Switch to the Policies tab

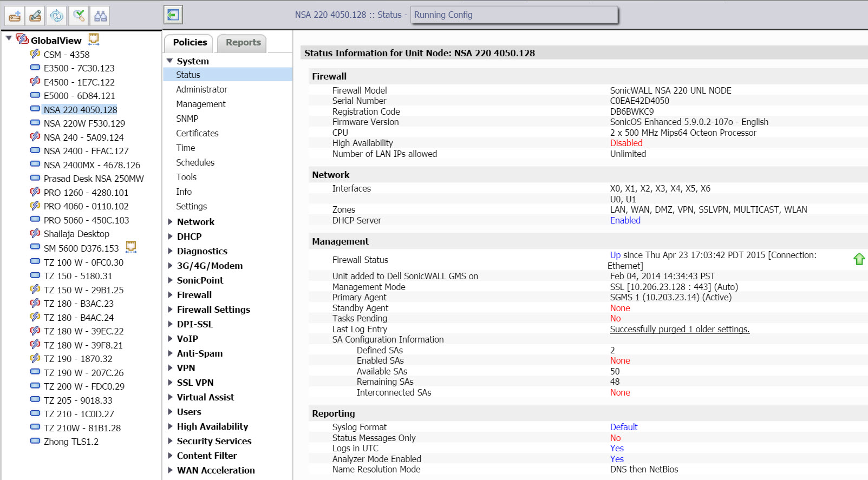190,42
